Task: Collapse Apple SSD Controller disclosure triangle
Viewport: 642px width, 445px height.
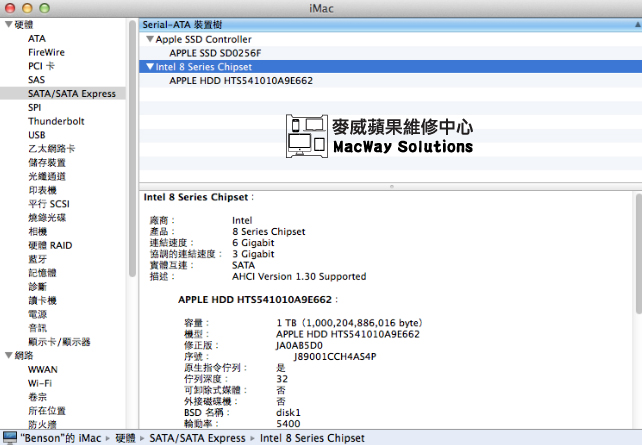Action: (150, 39)
